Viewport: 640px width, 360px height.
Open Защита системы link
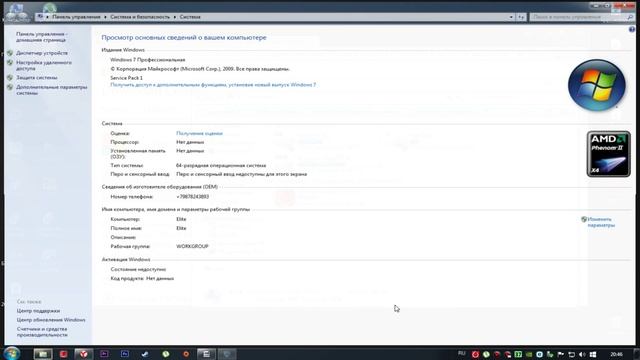pyautogui.click(x=37, y=78)
